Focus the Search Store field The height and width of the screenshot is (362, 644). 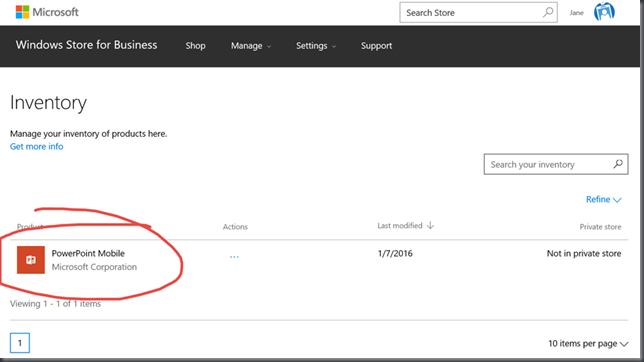pyautogui.click(x=478, y=12)
